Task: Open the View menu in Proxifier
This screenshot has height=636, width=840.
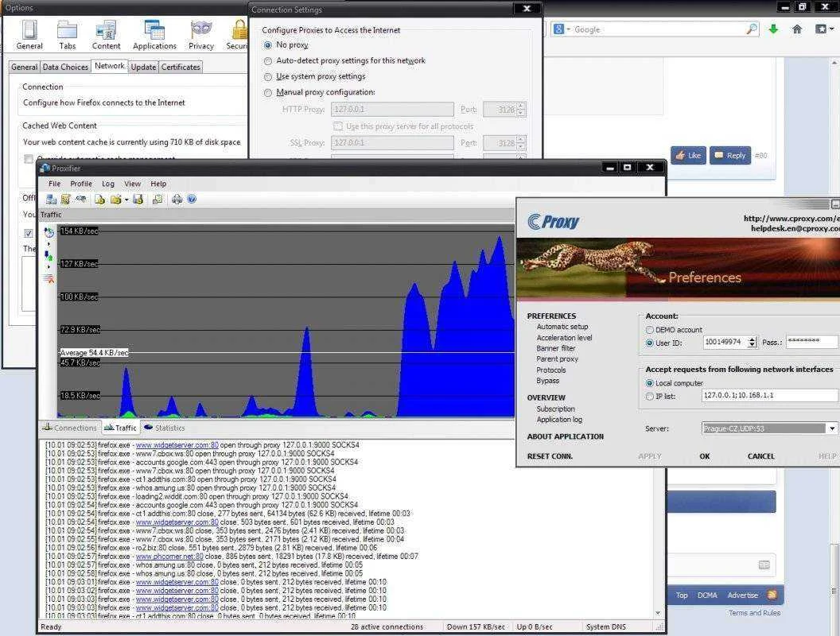Action: pos(132,184)
